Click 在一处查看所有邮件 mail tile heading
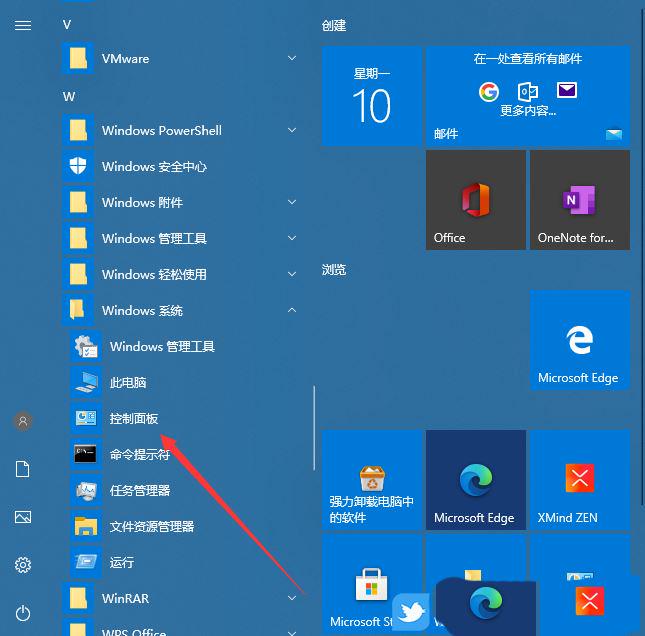645x636 pixels. (528, 59)
